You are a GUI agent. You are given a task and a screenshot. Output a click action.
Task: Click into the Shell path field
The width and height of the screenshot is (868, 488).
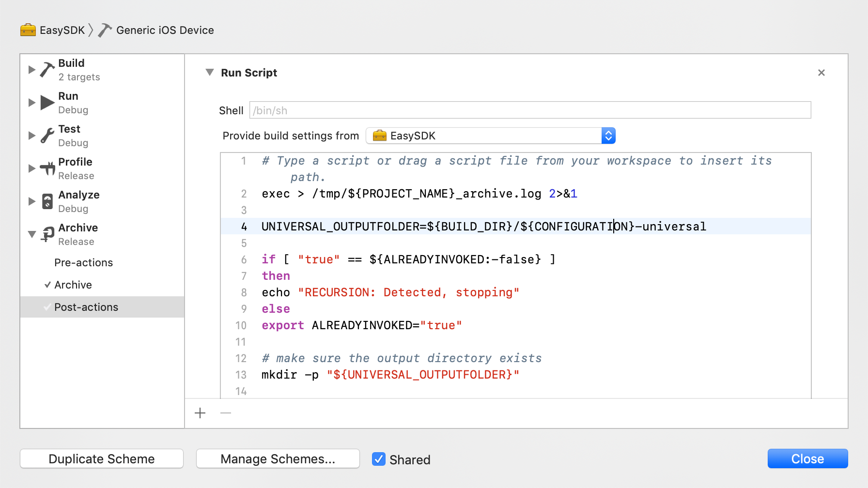click(530, 110)
